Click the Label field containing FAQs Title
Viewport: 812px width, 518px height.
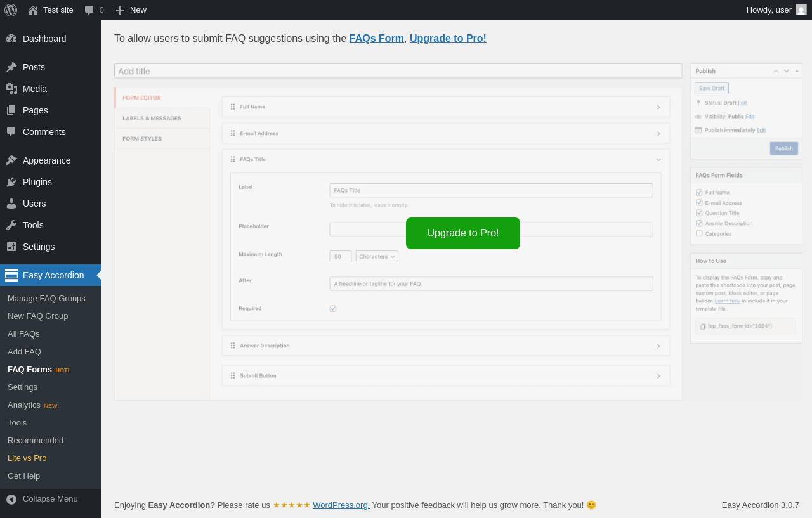point(492,190)
